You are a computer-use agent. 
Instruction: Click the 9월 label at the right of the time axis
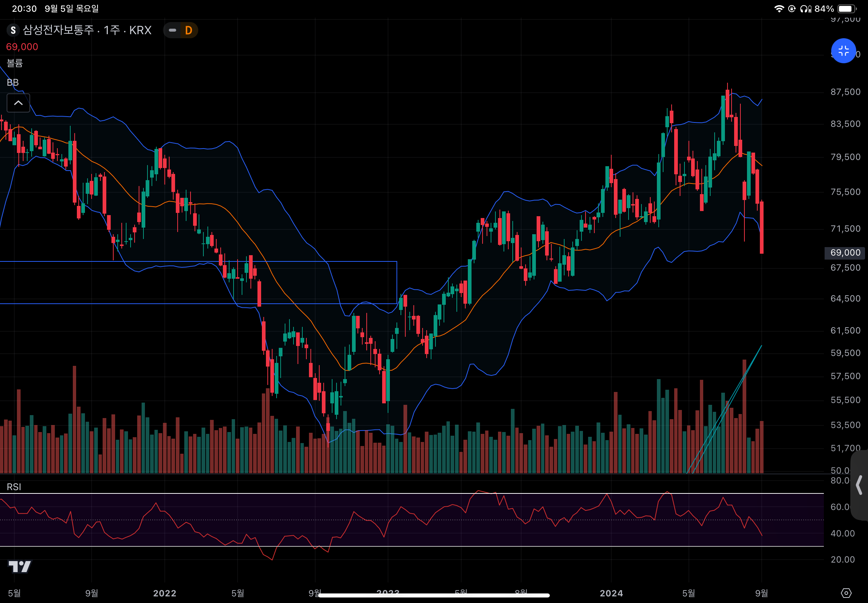761,593
